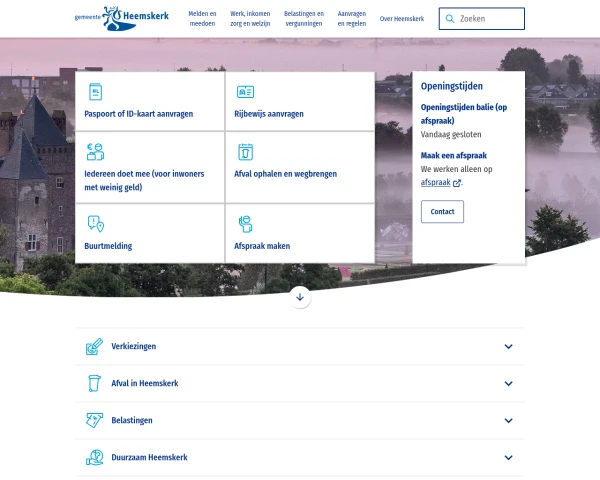Click the driver's license icon

(x=245, y=92)
